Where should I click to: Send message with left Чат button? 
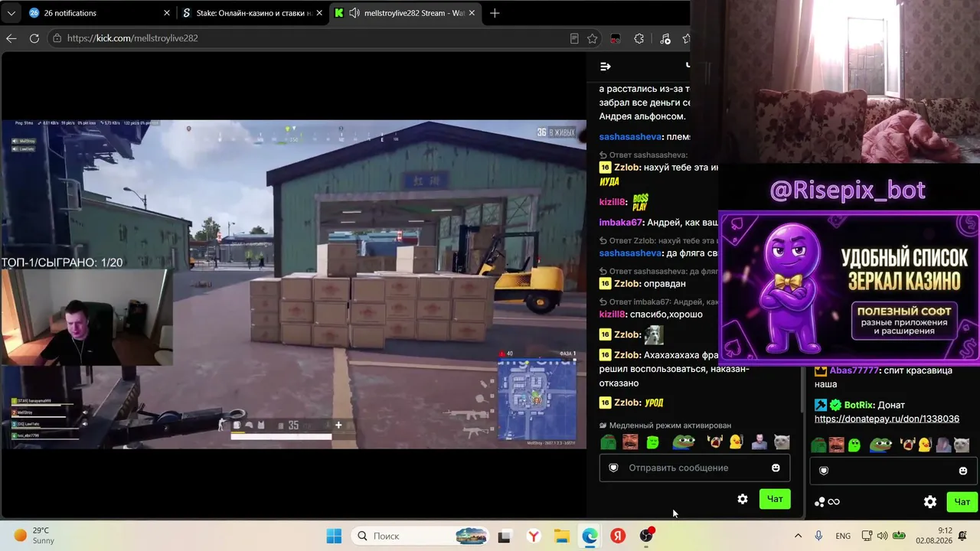(775, 499)
